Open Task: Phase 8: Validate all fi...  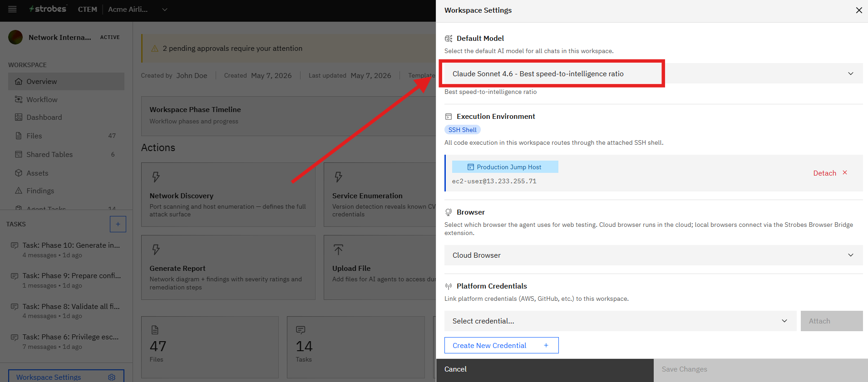66,311
